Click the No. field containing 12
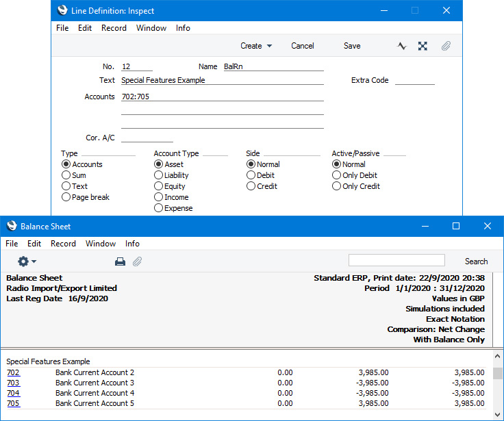504x421 pixels. pyautogui.click(x=136, y=66)
